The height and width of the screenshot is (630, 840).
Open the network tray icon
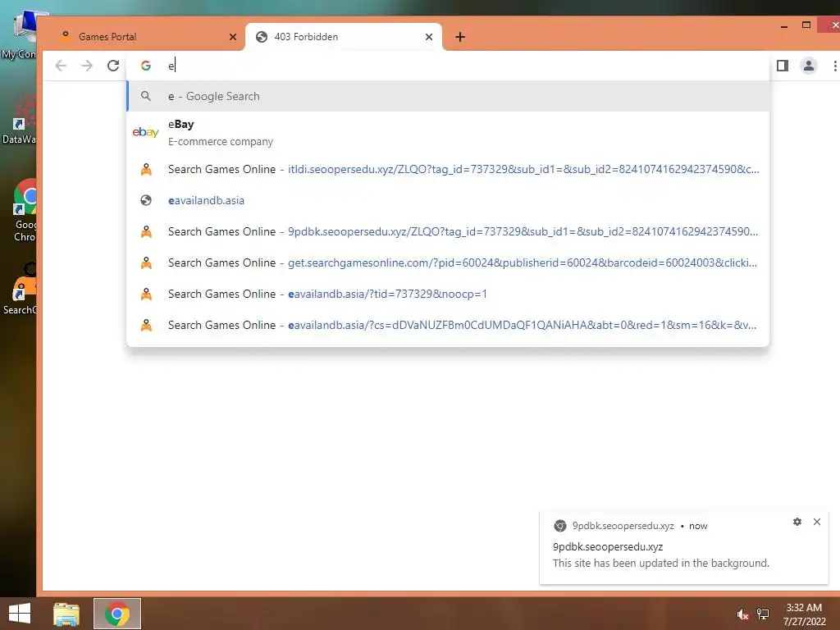(763, 614)
